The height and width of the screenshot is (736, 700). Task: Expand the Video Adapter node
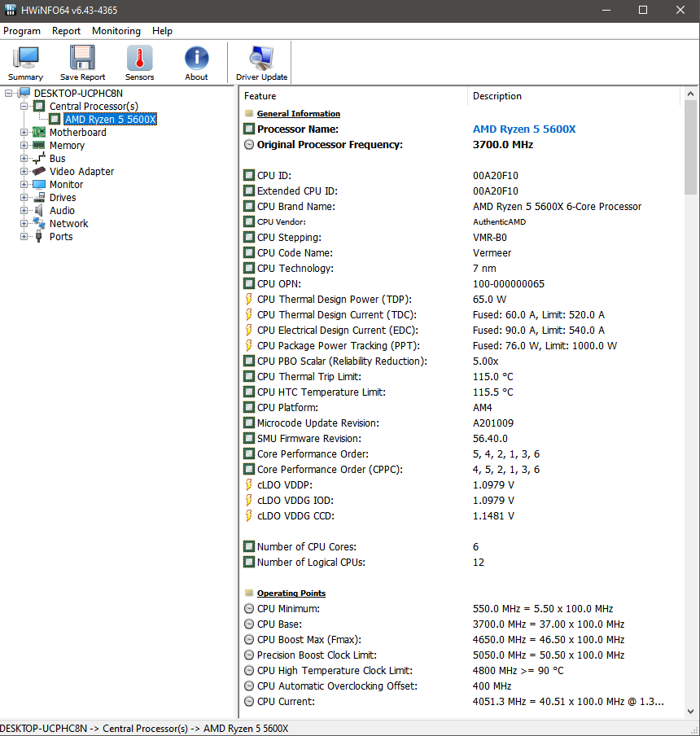pos(24,171)
